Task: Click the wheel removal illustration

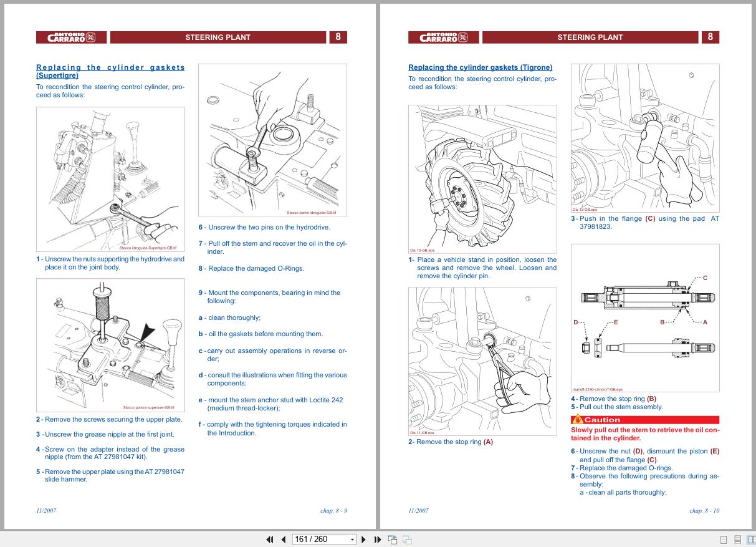Action: click(482, 178)
